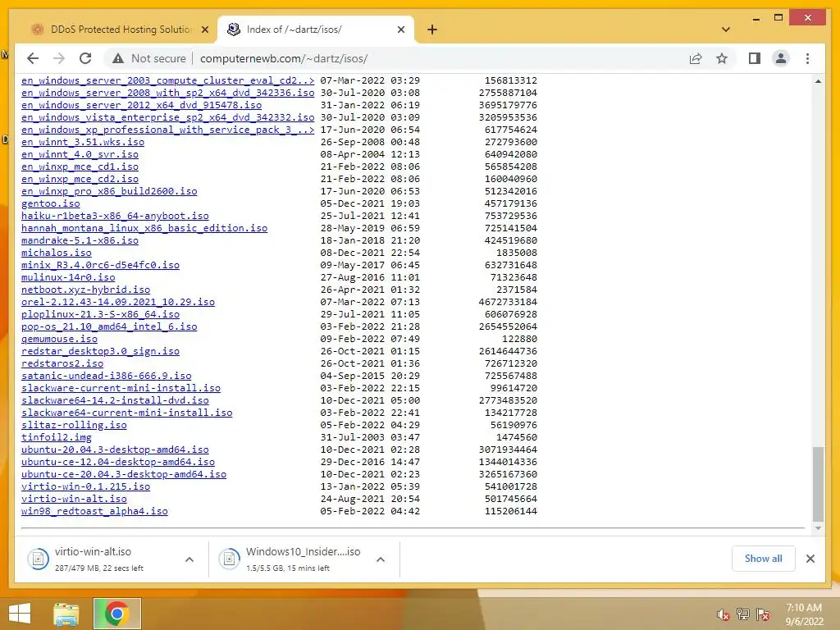Click minix_R3.4.0rc6-d5e4fc0.iso link
The width and height of the screenshot is (840, 630).
(100, 265)
